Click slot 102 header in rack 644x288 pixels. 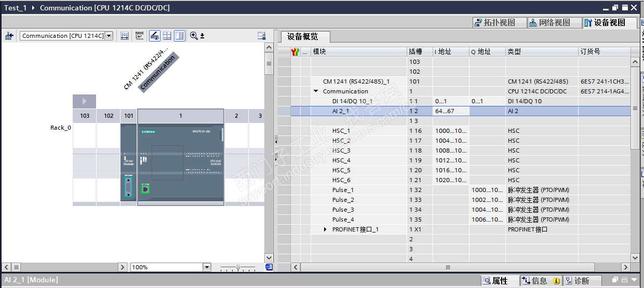coord(109,116)
